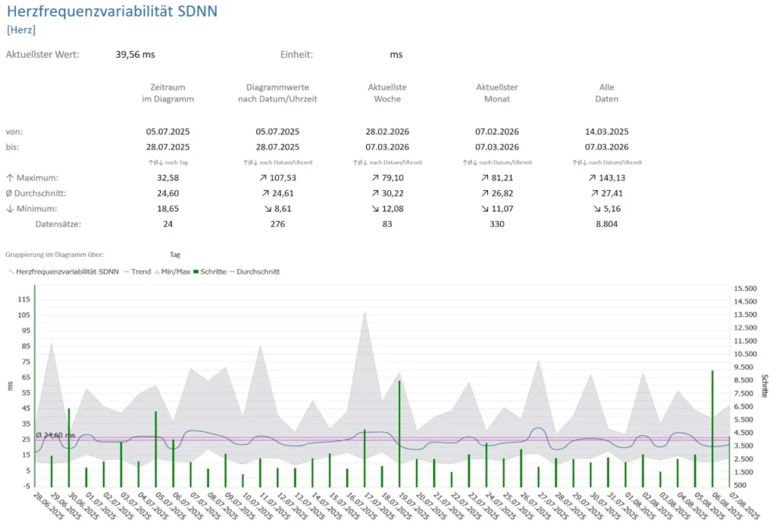
Task: Click sort icons under Aktuellste Woche column
Action: click(x=387, y=162)
